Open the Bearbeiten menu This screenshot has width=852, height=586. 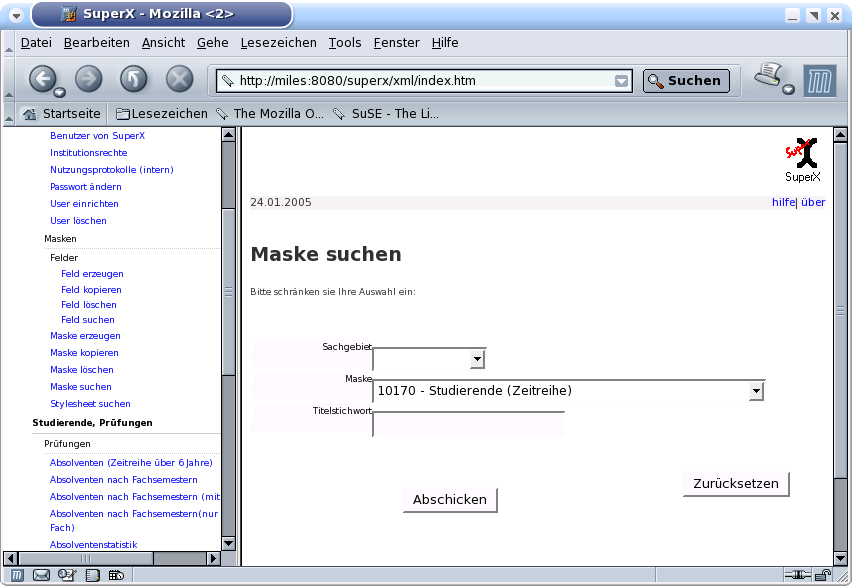(96, 43)
